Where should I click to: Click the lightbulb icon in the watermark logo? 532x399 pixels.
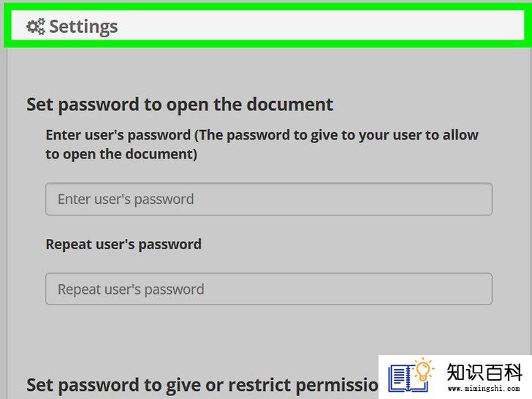click(x=424, y=370)
